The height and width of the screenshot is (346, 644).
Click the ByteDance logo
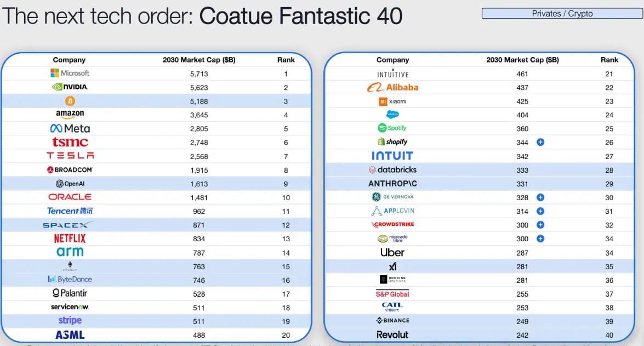click(x=70, y=280)
